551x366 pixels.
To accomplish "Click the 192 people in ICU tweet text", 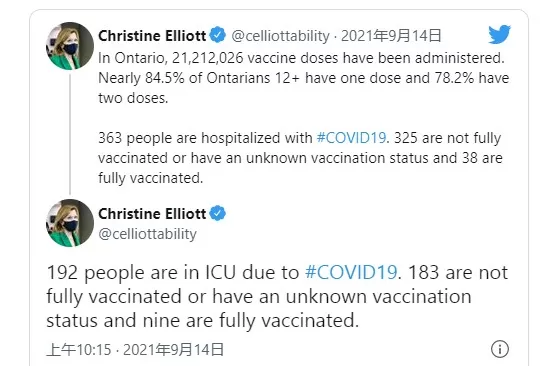I will click(x=277, y=296).
